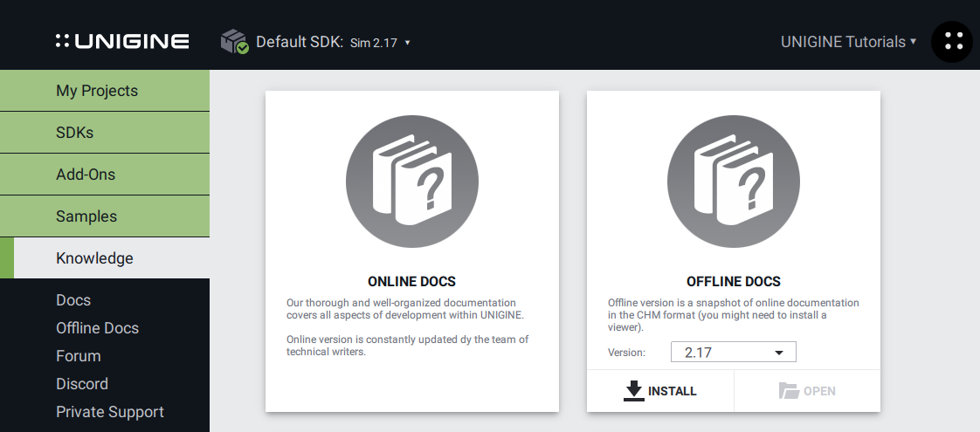Open the Discord link
980x432 pixels.
(82, 384)
